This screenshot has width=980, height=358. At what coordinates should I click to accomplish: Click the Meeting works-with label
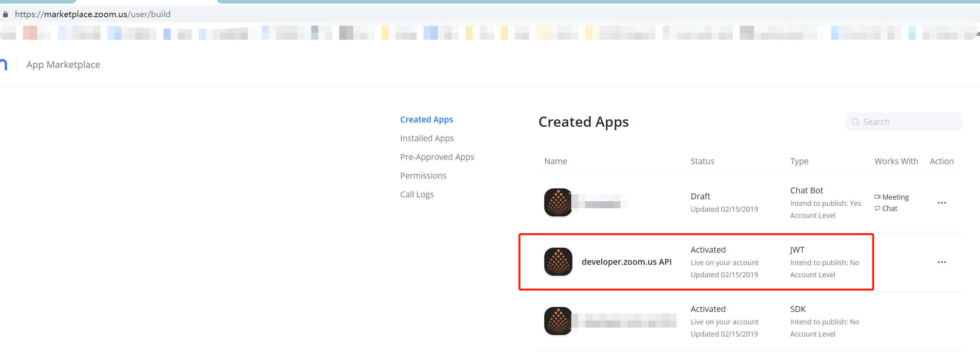click(x=896, y=197)
